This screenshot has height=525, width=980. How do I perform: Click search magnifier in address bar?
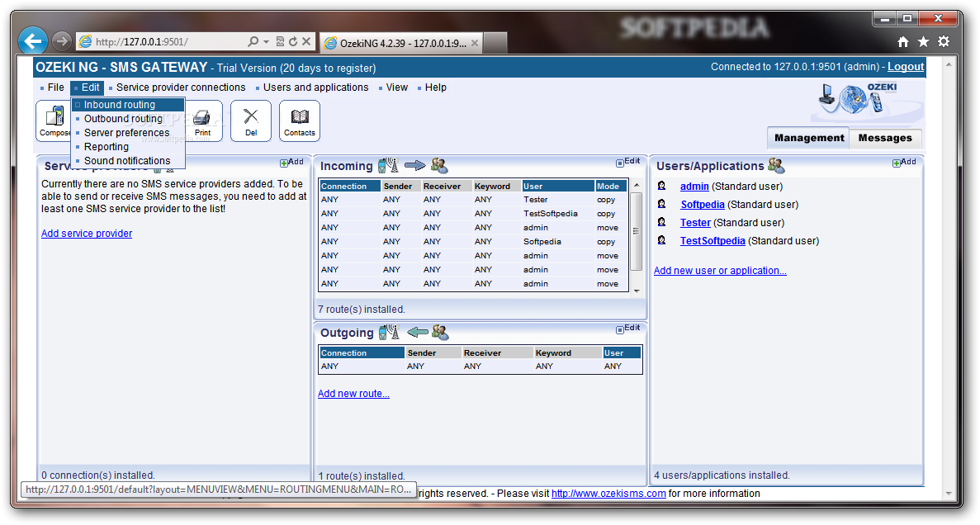pos(253,41)
